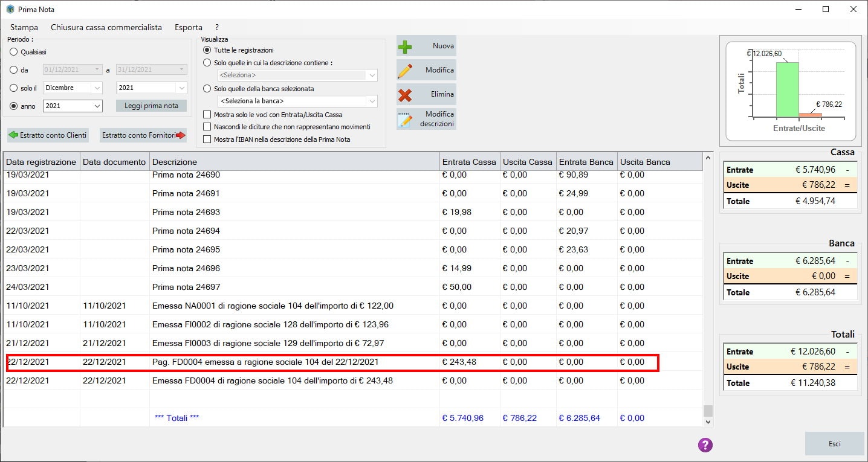The width and height of the screenshot is (868, 462).
Task: Select 'Solo quelle in cui la descrizione contiene' option
Action: point(207,63)
